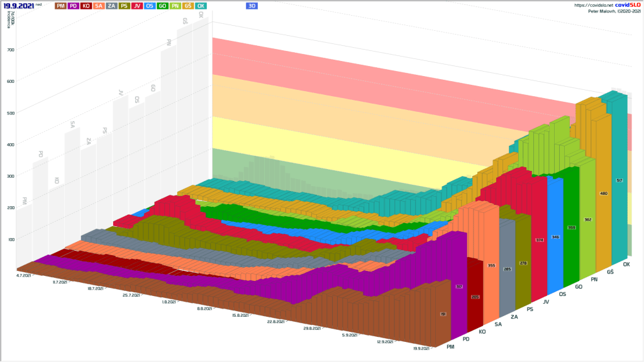
Task: Select the gray ZA legend badge at top
Action: point(112,6)
